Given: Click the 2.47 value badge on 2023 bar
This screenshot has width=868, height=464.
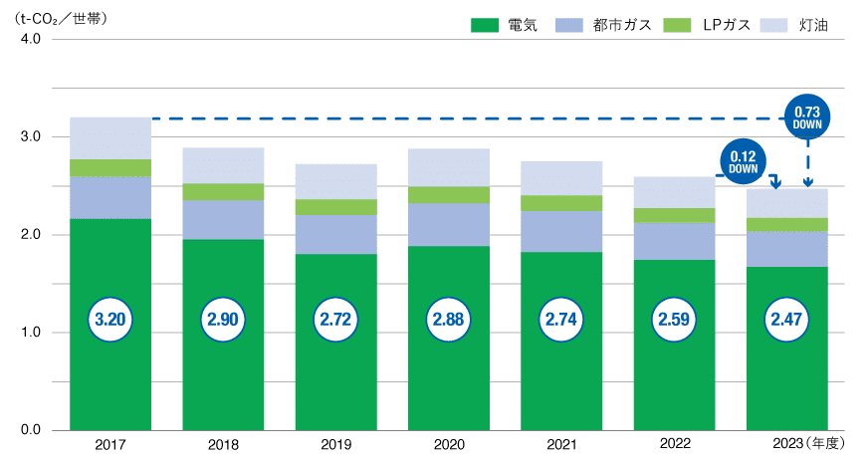Looking at the screenshot, I should 786,321.
